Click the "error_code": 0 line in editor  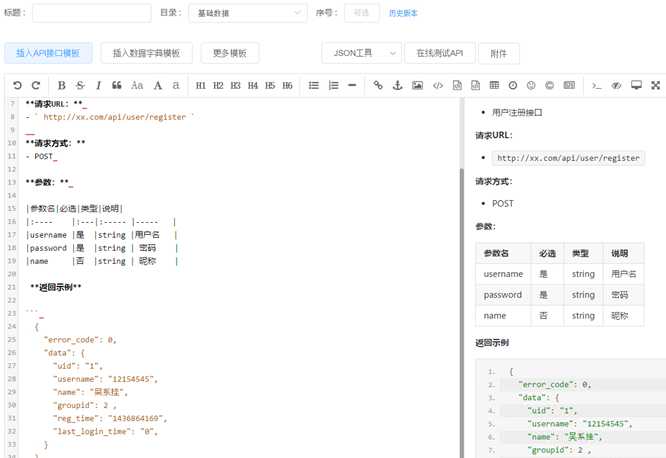click(x=80, y=339)
